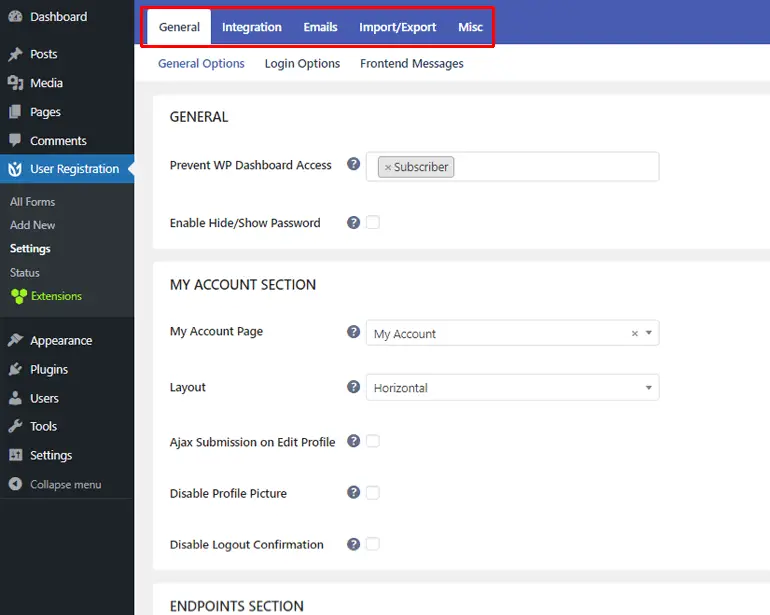This screenshot has height=615, width=770.
Task: Click the Plugins plug icon
Action: [x=15, y=369]
